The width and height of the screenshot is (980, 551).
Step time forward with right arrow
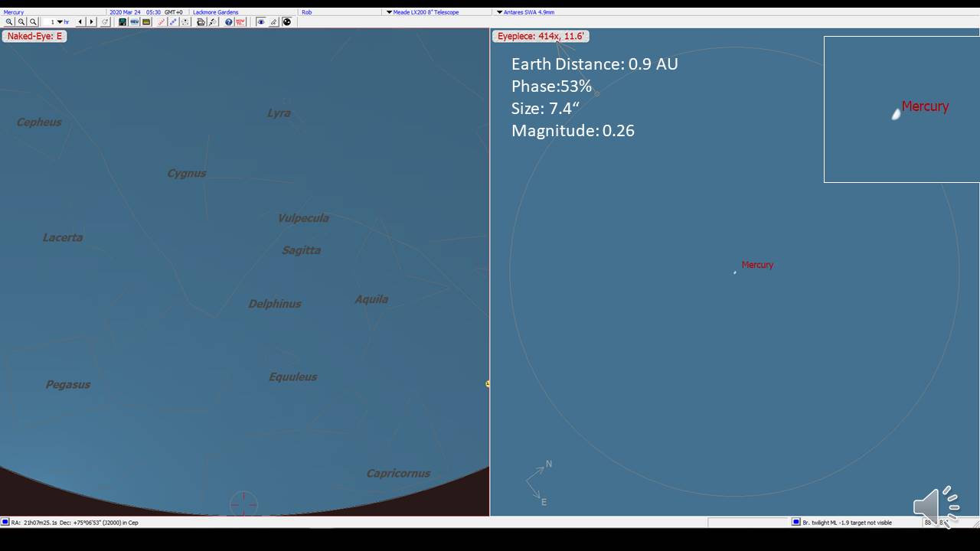pyautogui.click(x=92, y=22)
